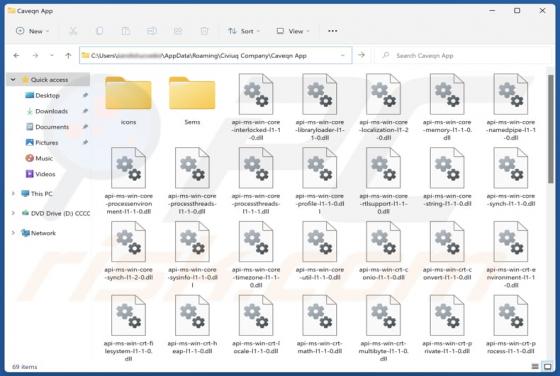The height and width of the screenshot is (376, 560).
Task: Select api-ms-win-core-profile-l1-1-0.dll file
Action: click(x=320, y=180)
